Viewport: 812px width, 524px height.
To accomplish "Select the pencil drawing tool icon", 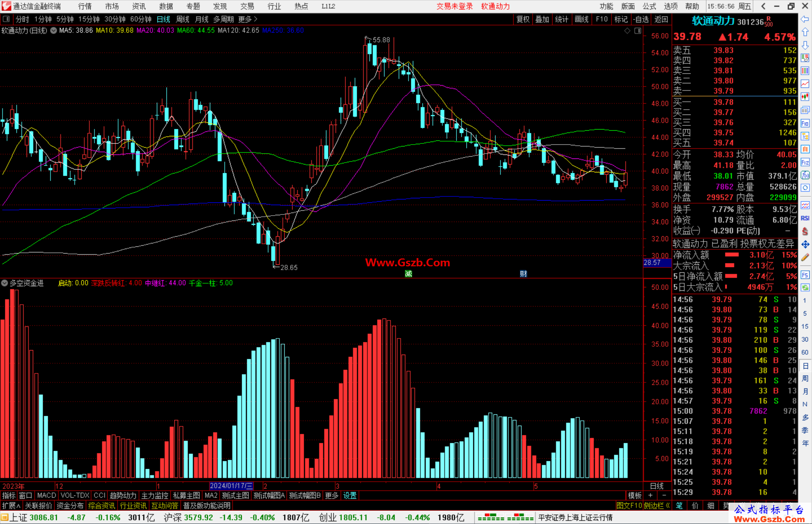I will 805,258.
